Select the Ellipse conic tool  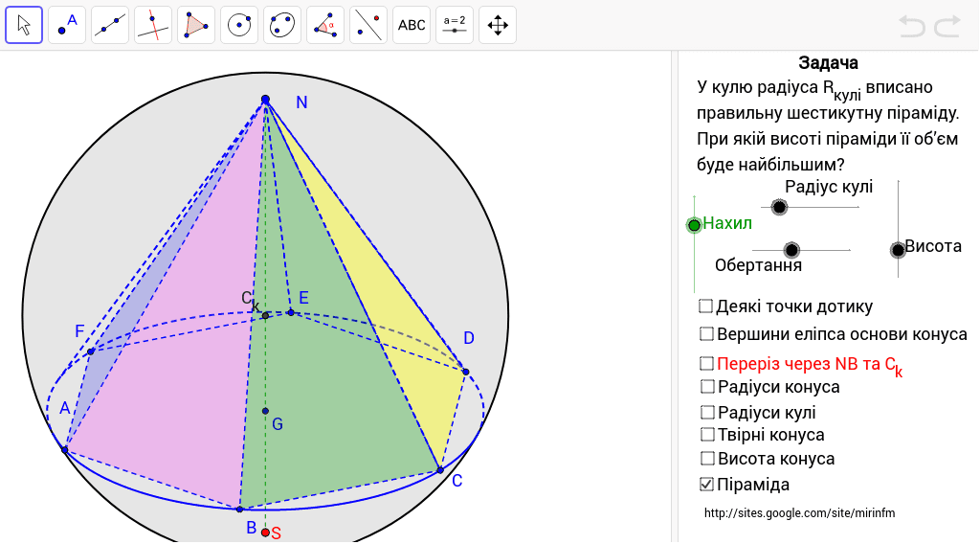tap(282, 25)
